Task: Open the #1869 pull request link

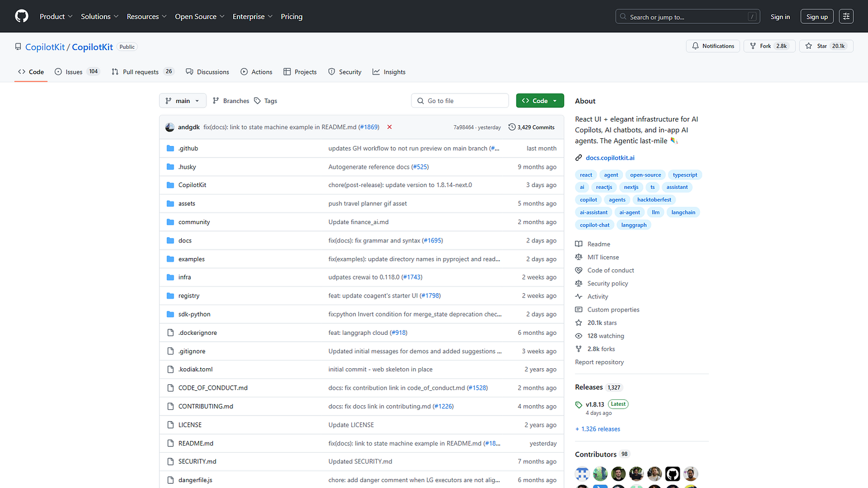Action: click(x=368, y=128)
